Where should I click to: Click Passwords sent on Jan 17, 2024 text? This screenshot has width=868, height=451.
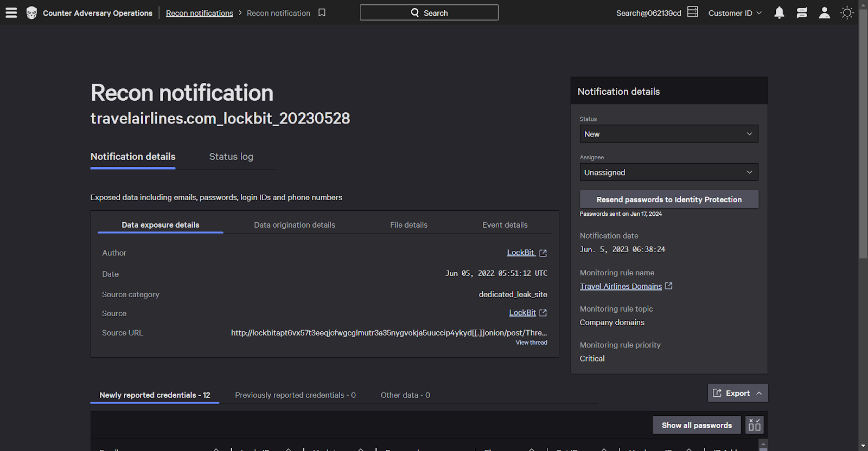click(x=621, y=214)
